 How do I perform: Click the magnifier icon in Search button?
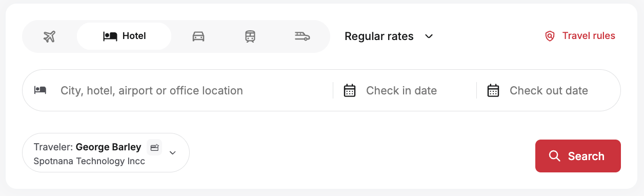(554, 156)
